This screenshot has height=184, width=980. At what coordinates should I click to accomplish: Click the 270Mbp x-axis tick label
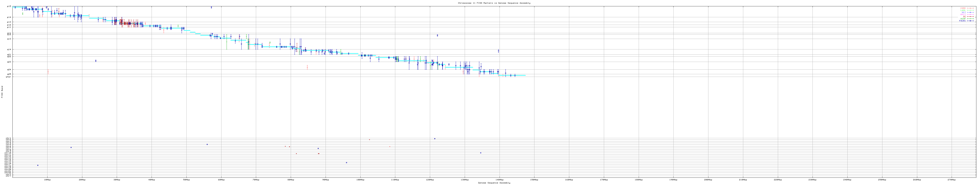(951, 179)
